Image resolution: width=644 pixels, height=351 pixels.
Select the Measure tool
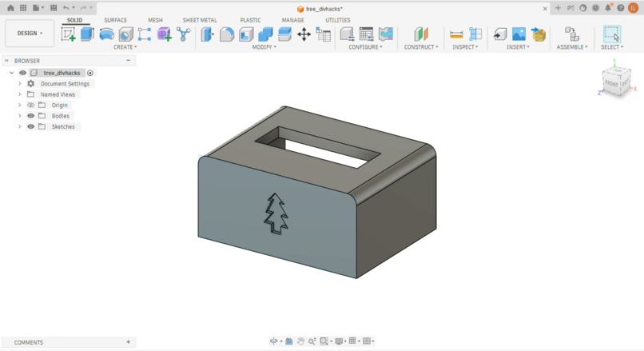click(x=456, y=34)
